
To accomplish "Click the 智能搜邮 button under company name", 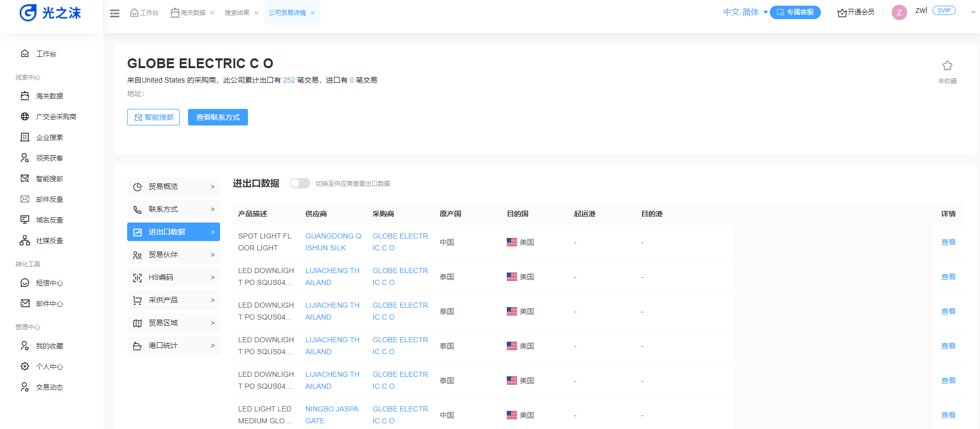I will coord(153,117).
